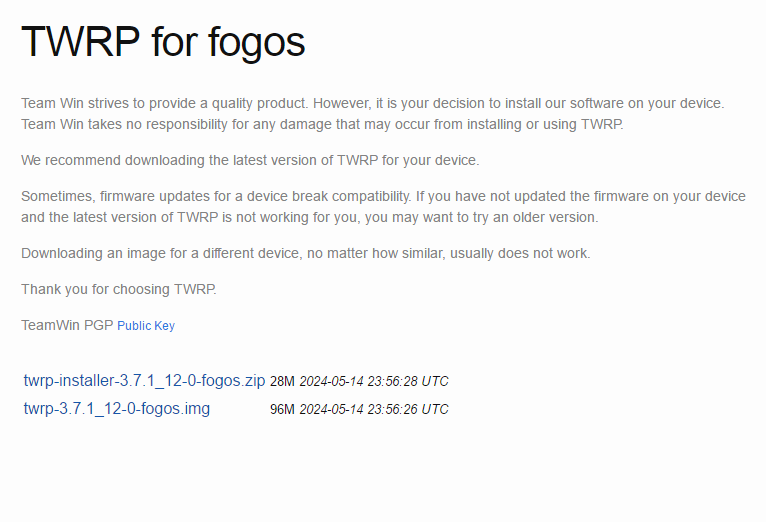Screen dimensions: 766x522
Task: Click the word 'fogos' in the heading
Action: (257, 43)
